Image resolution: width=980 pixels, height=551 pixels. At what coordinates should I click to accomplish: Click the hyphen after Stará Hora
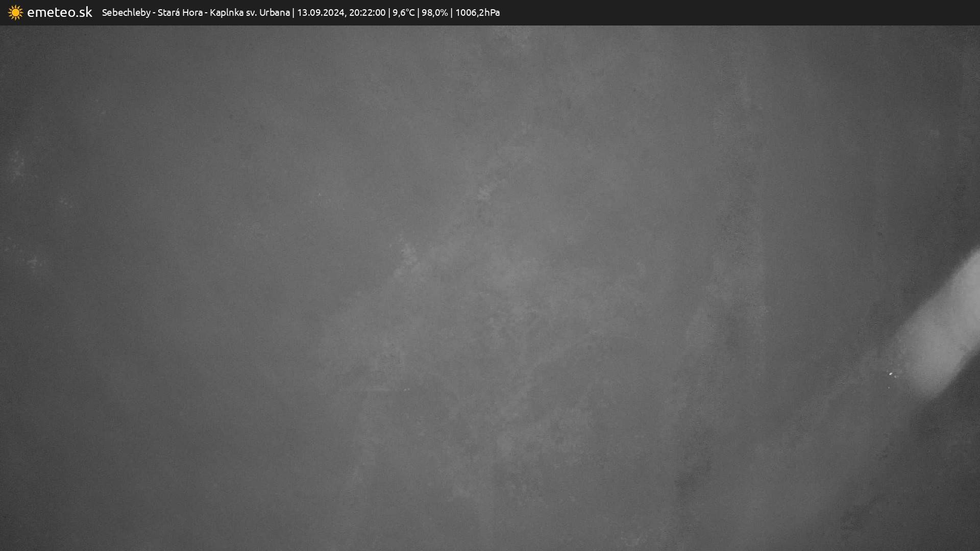206,12
